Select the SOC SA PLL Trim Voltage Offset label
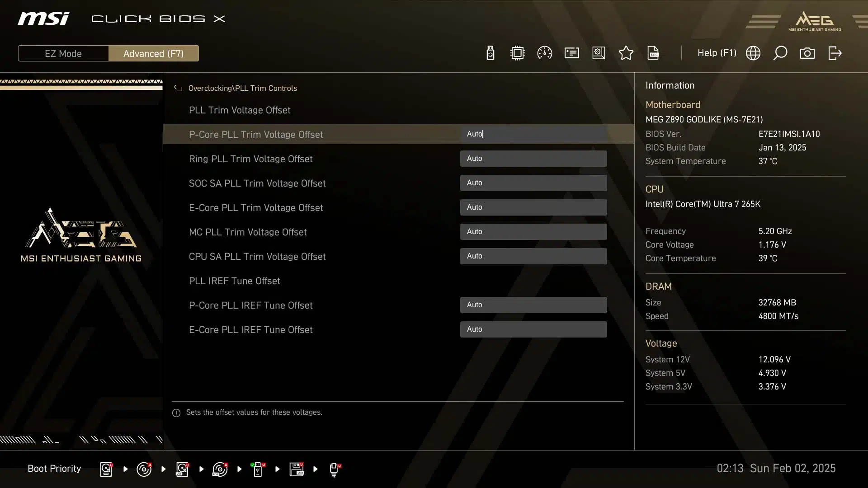868x488 pixels. 257,183
